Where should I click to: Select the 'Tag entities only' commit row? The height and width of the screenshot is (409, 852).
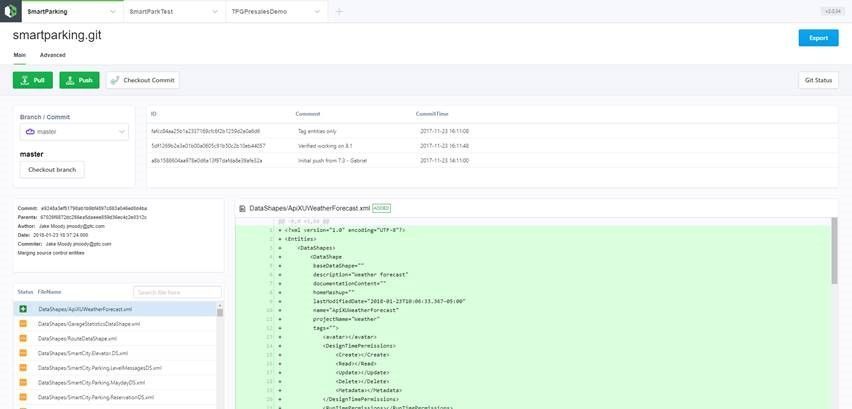[x=492, y=131]
